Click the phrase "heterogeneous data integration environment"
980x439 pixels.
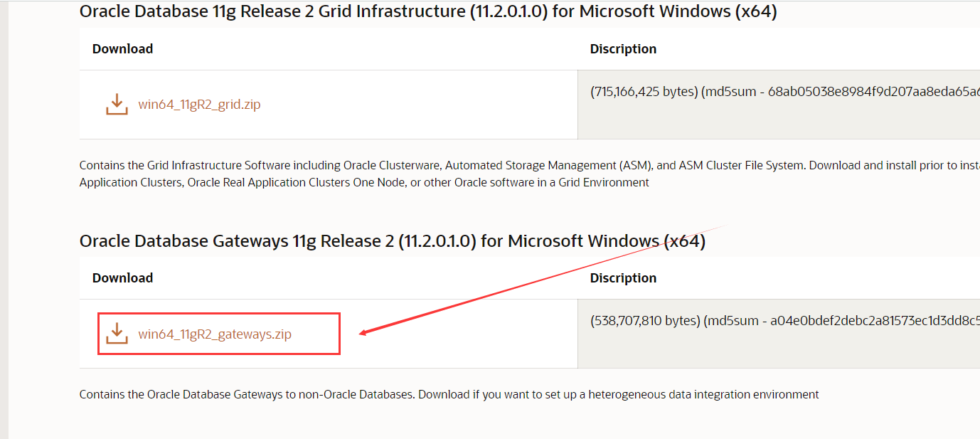pos(704,394)
